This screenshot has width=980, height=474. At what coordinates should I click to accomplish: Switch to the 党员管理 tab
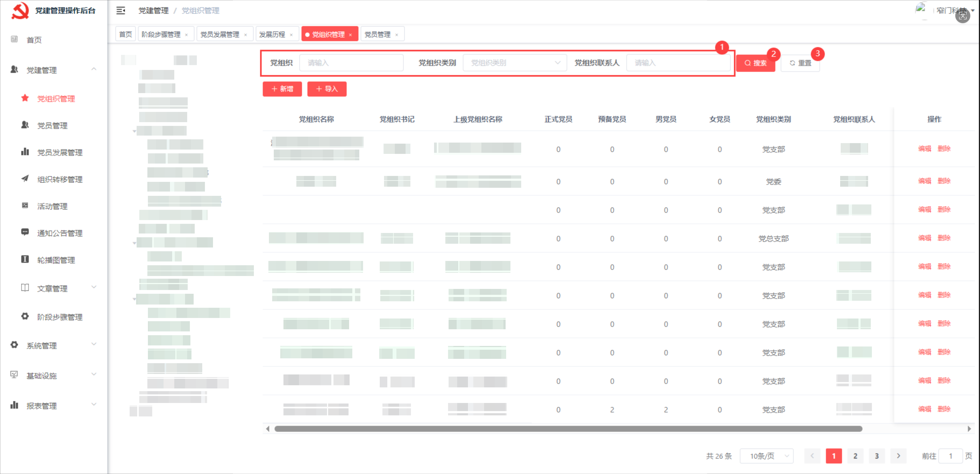click(377, 34)
